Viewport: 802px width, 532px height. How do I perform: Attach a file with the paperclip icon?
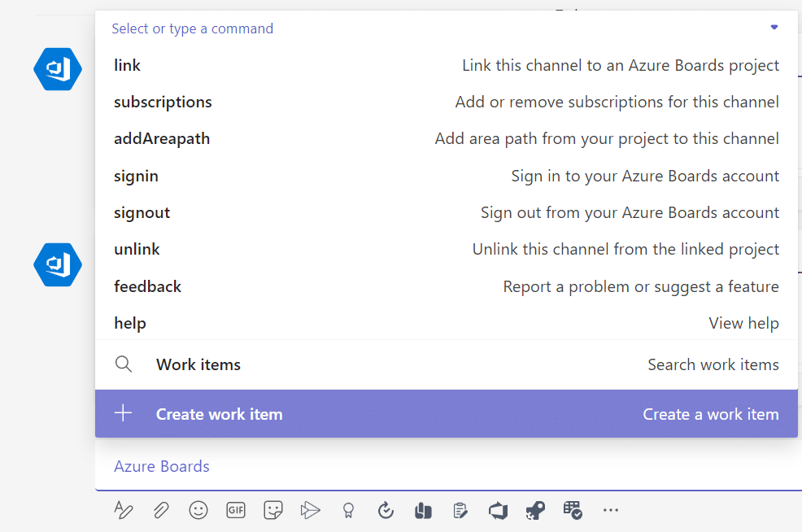pos(161,510)
